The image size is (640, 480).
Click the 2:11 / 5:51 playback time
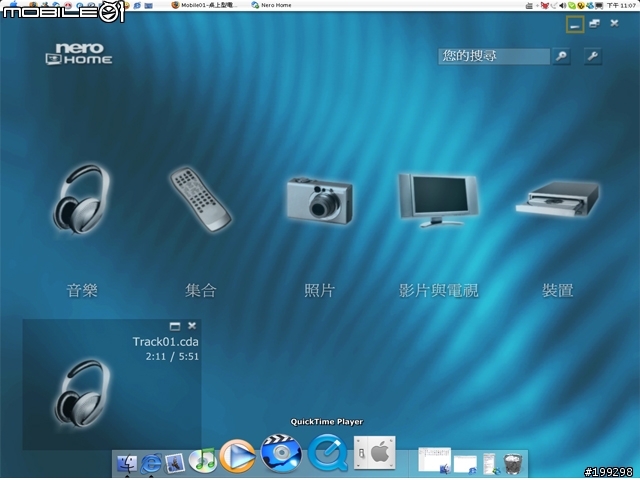[172, 356]
